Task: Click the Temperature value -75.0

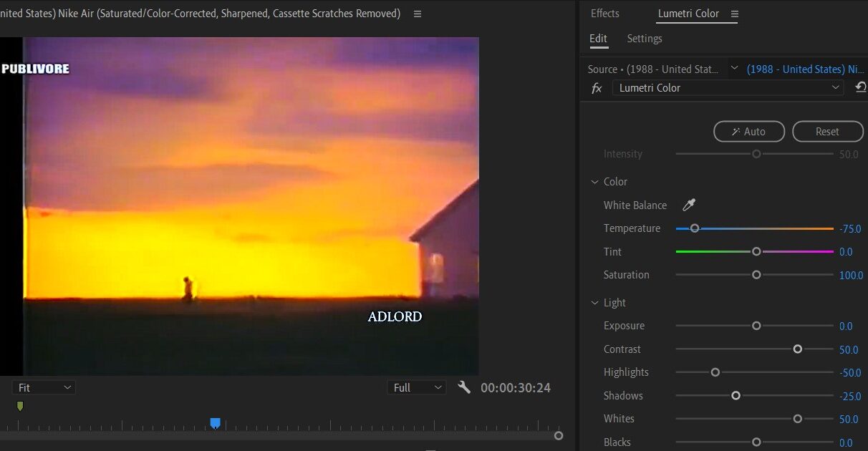Action: tap(850, 229)
